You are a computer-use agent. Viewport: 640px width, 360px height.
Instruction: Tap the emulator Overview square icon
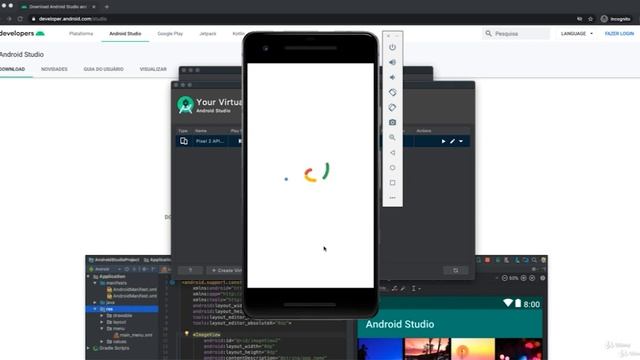[x=392, y=183]
